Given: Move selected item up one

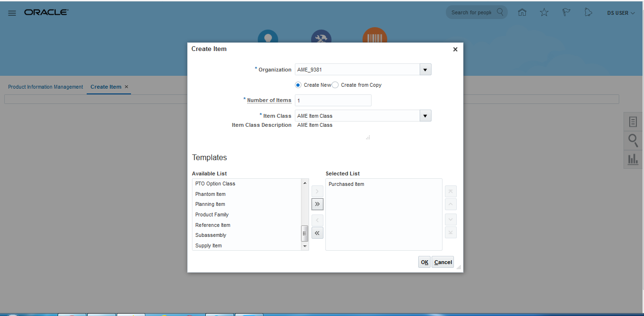Looking at the screenshot, I should coord(451,204).
